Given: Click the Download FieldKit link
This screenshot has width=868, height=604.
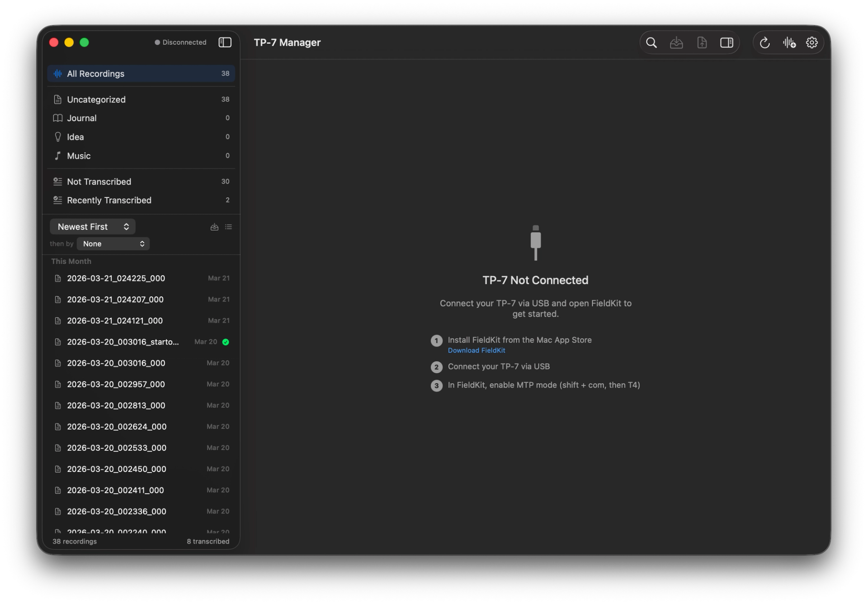Looking at the screenshot, I should [x=476, y=351].
